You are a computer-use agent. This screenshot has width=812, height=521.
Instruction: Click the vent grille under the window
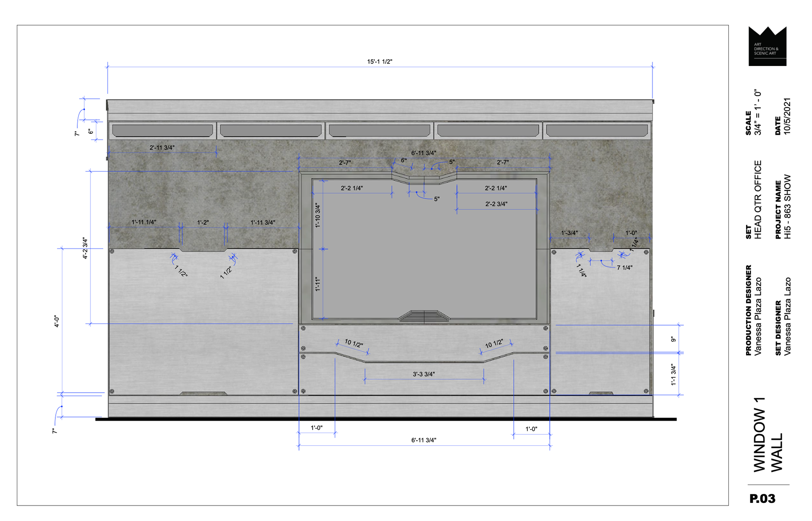point(424,316)
